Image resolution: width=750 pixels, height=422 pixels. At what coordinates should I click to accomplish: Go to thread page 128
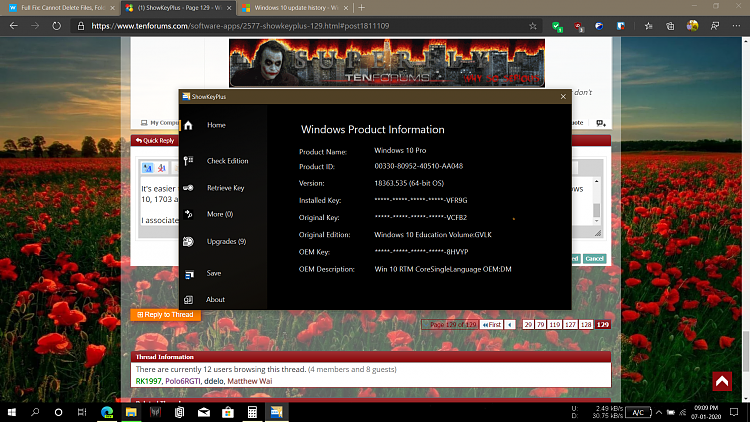(586, 324)
